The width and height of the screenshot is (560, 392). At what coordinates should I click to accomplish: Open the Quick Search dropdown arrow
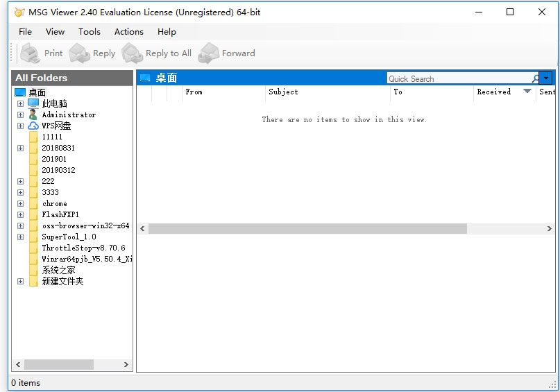tap(546, 78)
